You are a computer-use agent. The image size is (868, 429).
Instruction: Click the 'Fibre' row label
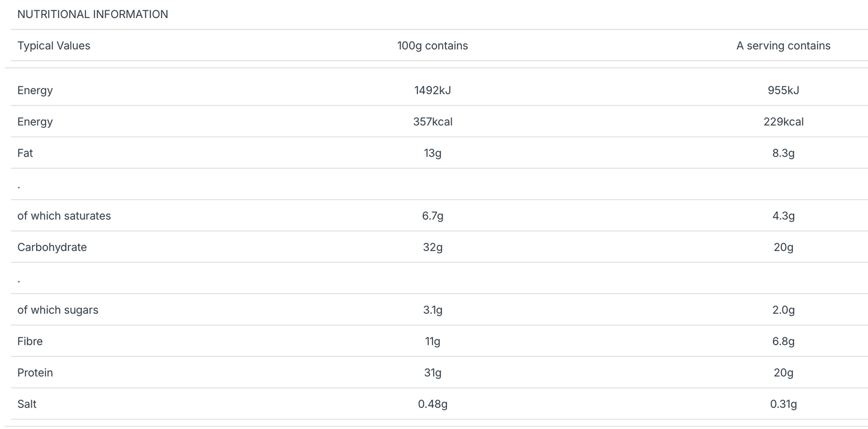30,341
